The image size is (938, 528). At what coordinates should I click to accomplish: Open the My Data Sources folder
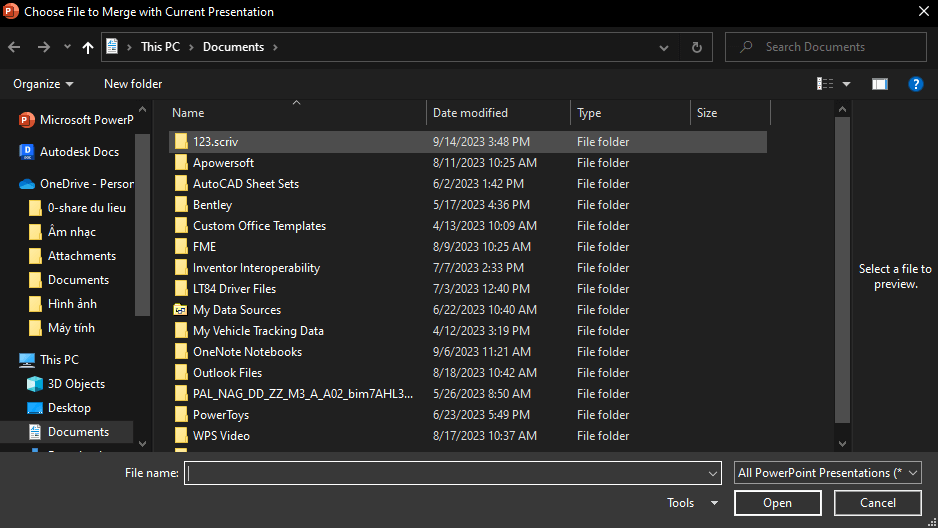point(236,310)
